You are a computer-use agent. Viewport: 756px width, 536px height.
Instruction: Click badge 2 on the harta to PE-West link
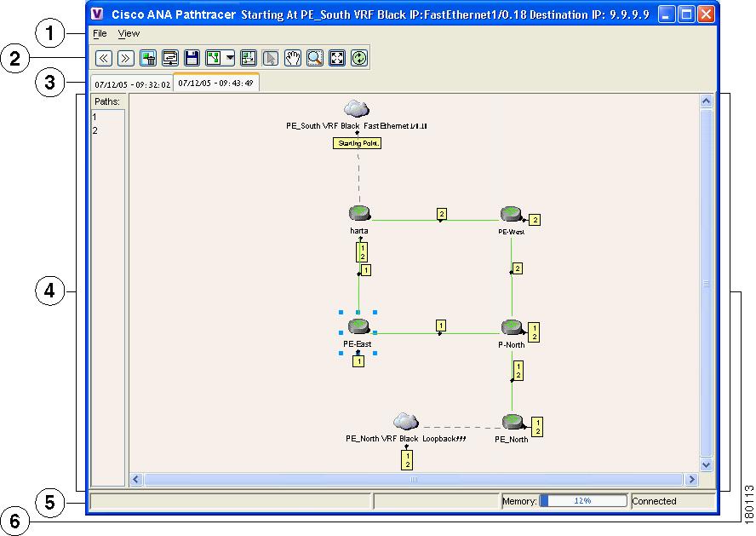pos(441,214)
